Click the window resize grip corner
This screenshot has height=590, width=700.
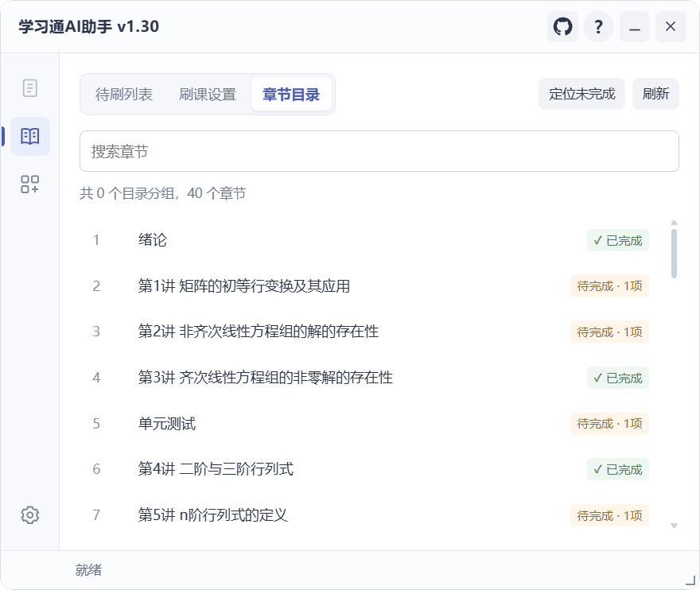[690, 580]
